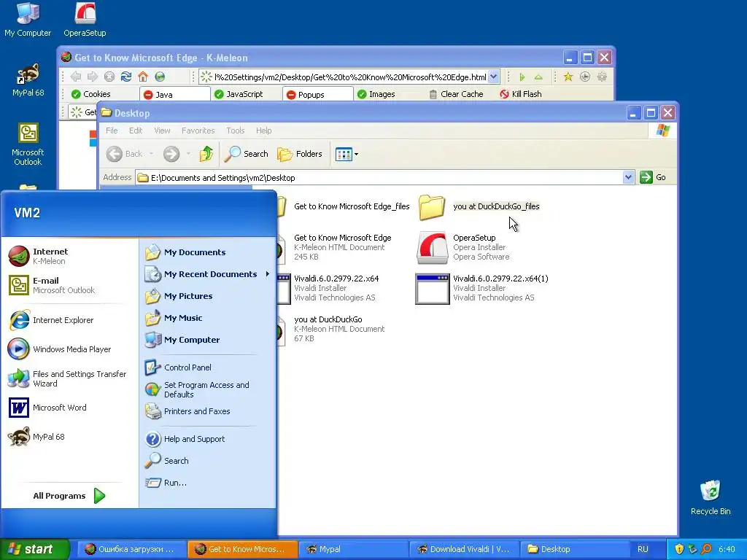
Task: Open the Recycle Bin
Action: pos(710,497)
